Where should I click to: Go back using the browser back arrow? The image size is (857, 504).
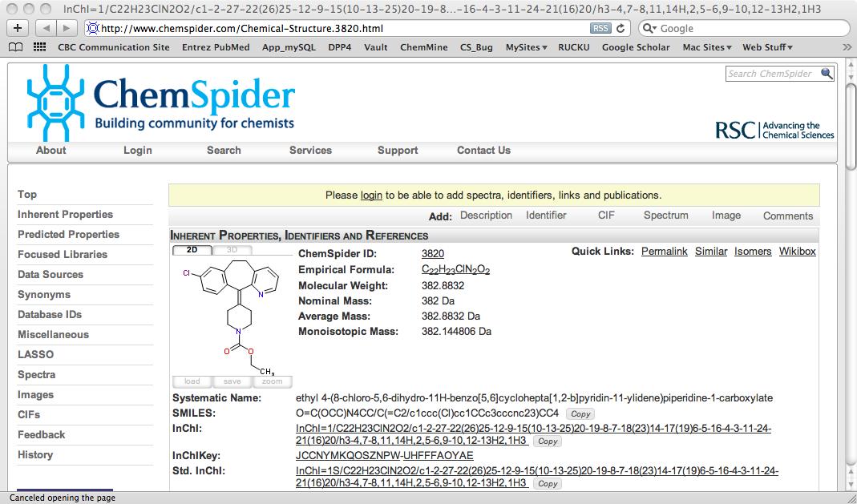[x=46, y=28]
